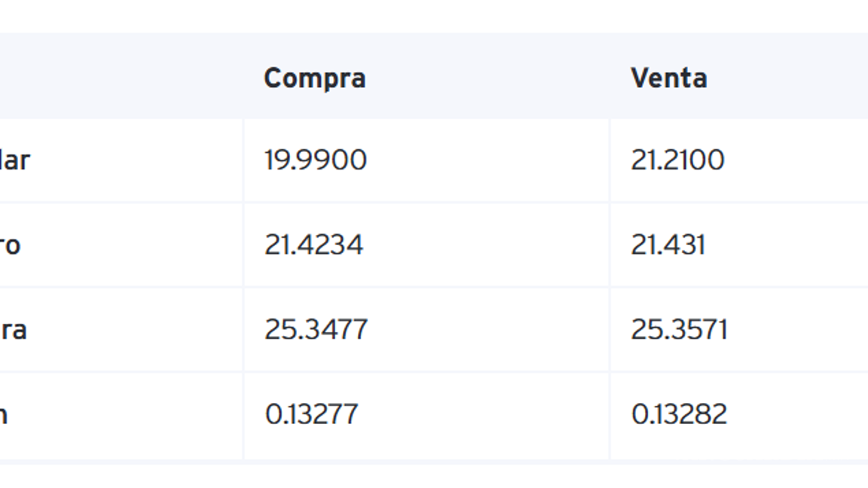Click the Dólar row label

tap(15, 160)
